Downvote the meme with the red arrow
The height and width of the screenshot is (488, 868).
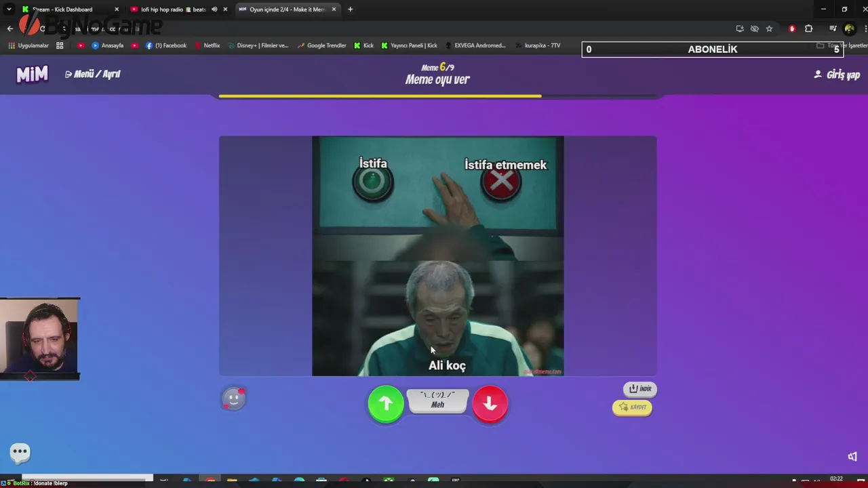pos(490,404)
